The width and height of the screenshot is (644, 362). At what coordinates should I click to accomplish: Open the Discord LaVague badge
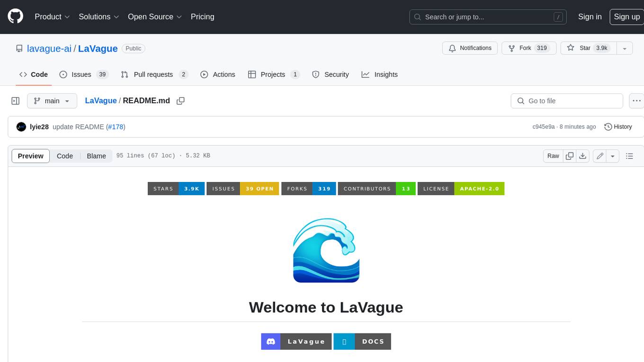pos(296,342)
